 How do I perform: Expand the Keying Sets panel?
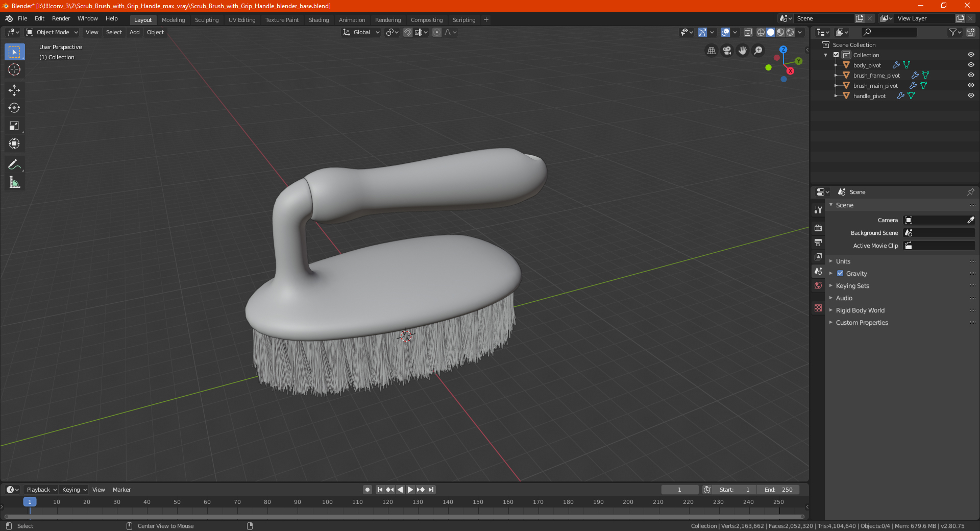[852, 285]
